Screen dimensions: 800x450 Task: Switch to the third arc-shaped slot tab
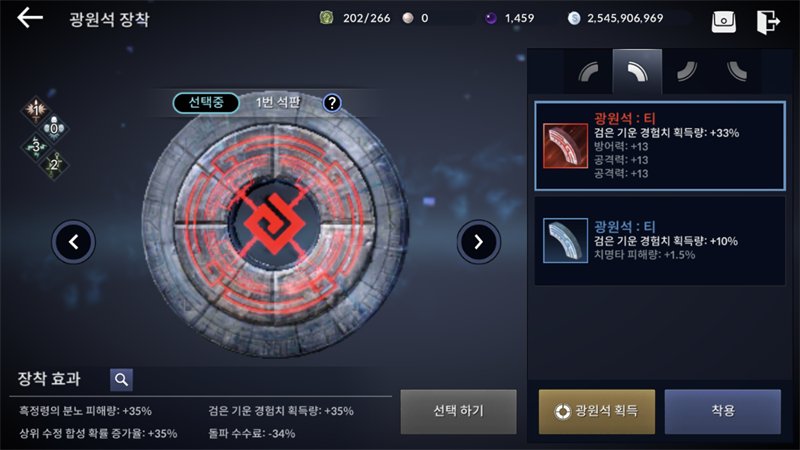[x=687, y=71]
